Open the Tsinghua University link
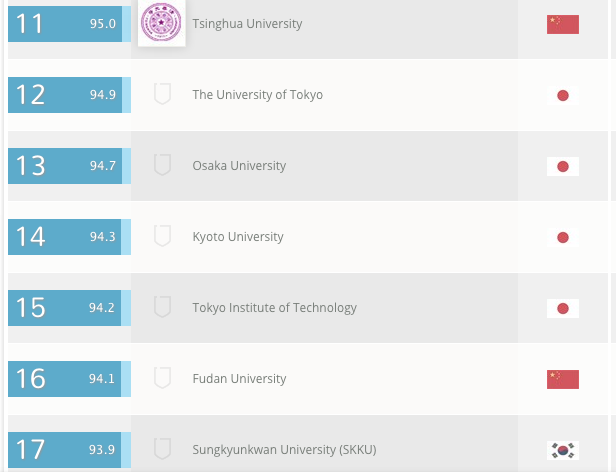Viewport: 616px width, 472px height. [x=247, y=24]
